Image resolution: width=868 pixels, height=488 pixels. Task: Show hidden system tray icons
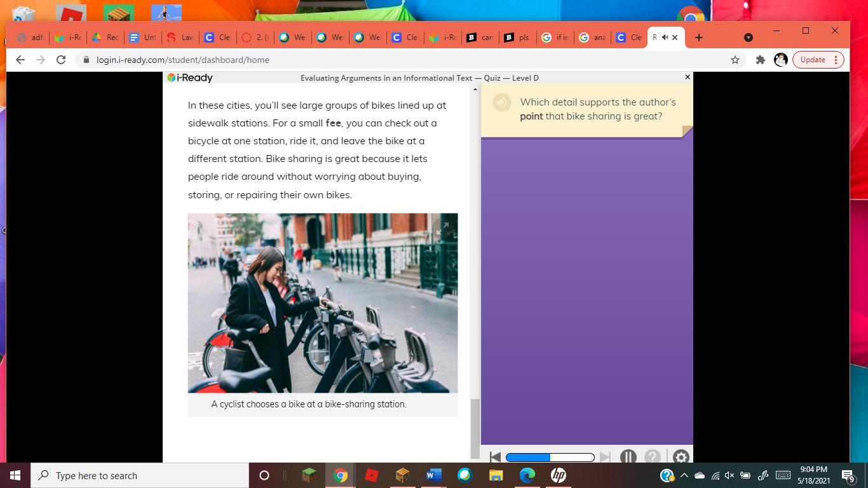tap(684, 475)
